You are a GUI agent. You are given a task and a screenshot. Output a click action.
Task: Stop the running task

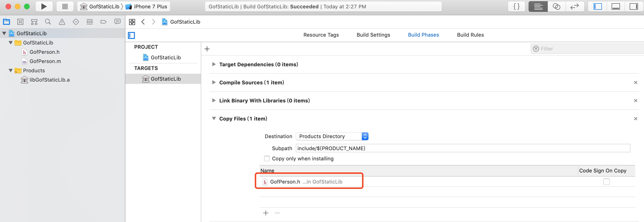tap(65, 6)
